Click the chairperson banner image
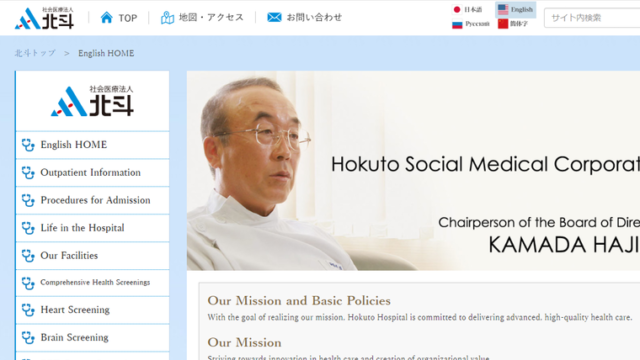Viewport: 640px width, 360px height. pyautogui.click(x=413, y=171)
